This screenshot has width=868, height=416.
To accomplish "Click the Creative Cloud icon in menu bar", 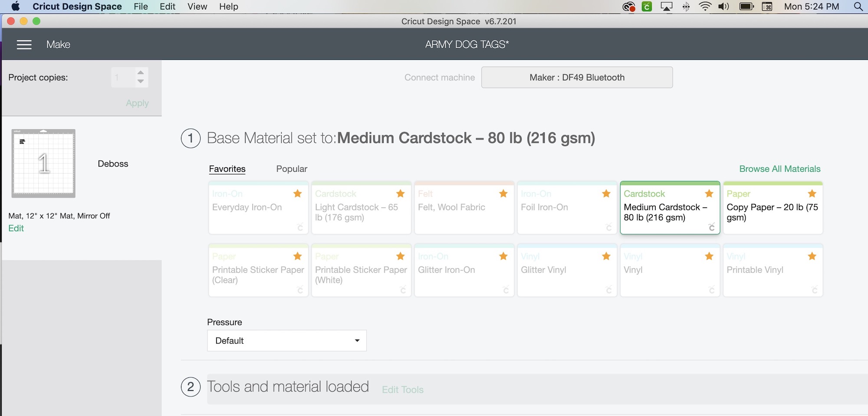I will tap(628, 7).
